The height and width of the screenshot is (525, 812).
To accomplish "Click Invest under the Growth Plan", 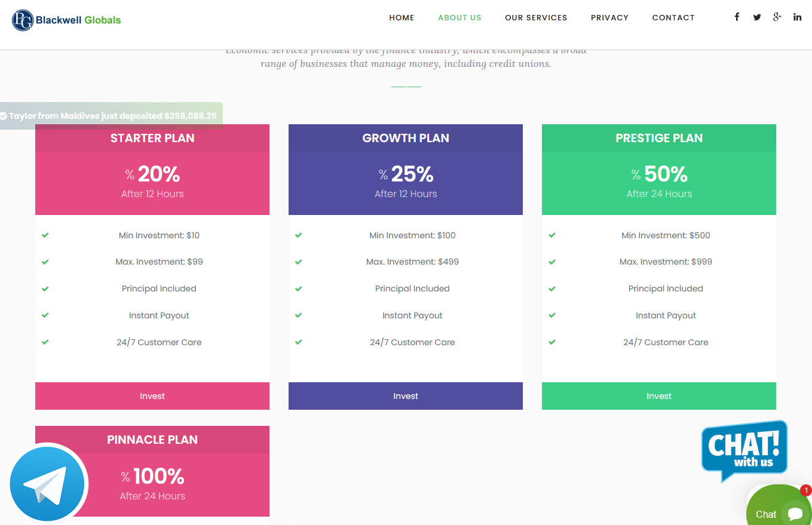I will (x=406, y=396).
